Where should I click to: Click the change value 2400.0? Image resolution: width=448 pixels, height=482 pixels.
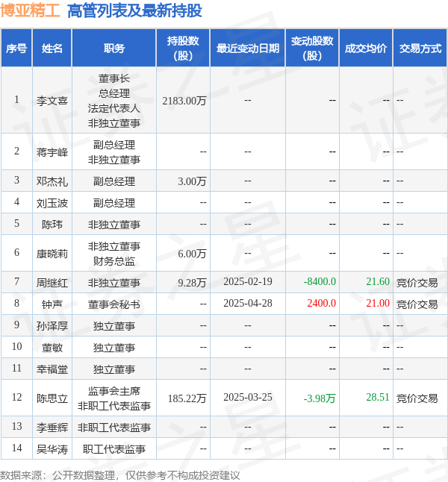tap(322, 303)
